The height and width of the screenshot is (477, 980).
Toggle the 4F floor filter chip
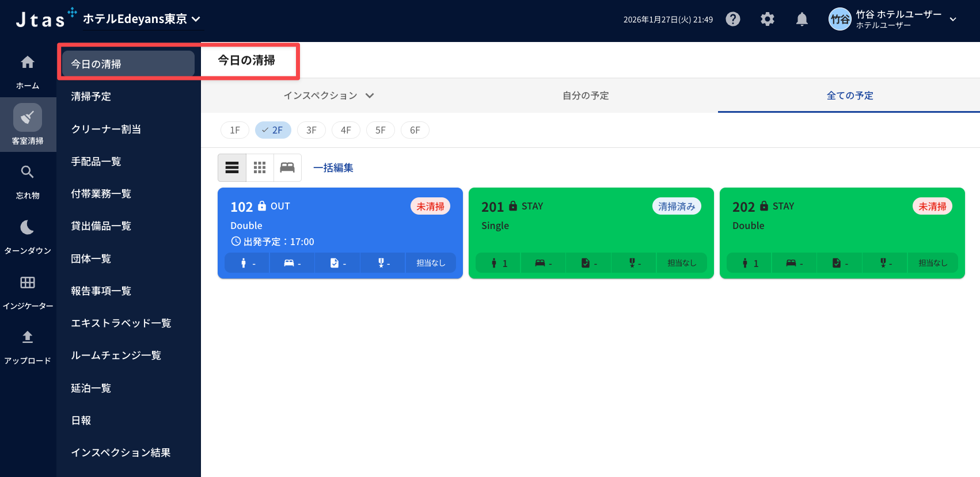(346, 130)
